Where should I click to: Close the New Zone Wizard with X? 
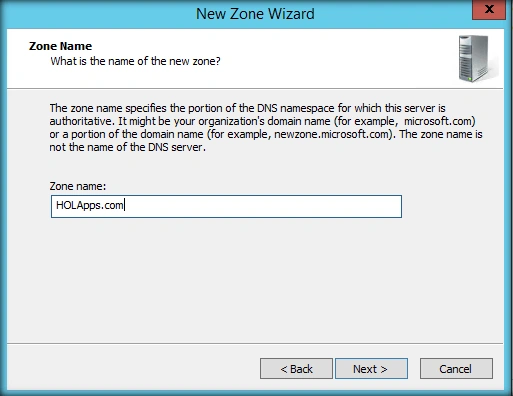[x=489, y=9]
